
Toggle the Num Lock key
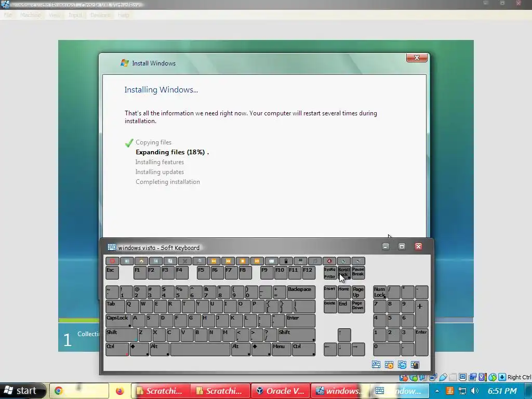pyautogui.click(x=380, y=292)
